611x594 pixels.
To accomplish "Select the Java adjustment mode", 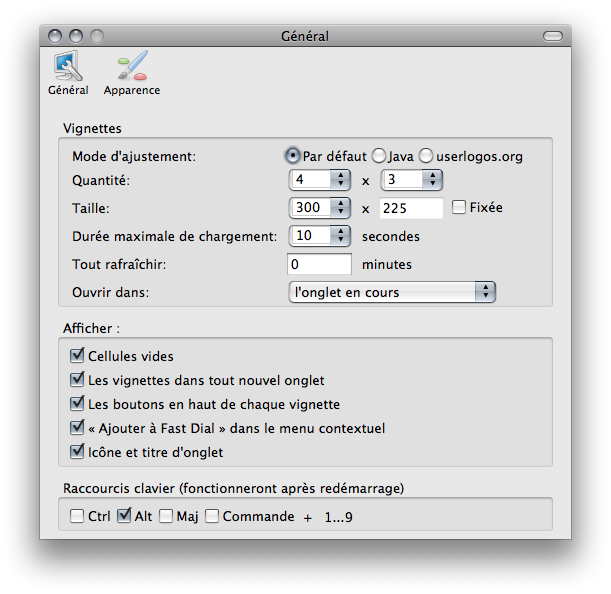I will pos(378,156).
